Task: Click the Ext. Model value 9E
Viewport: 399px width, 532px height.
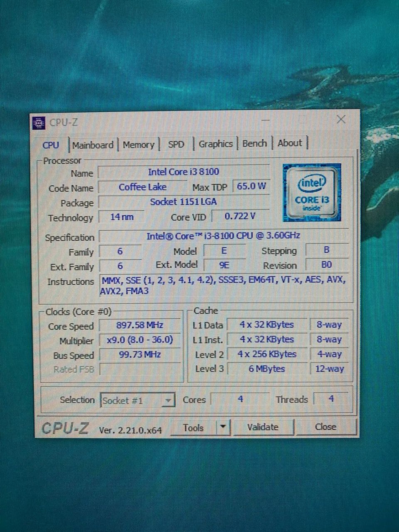Action: point(224,265)
